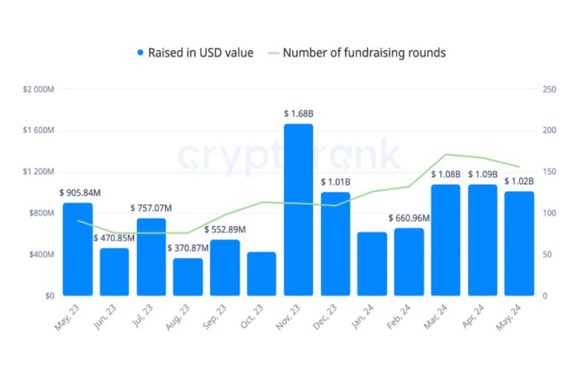Toggle Number of fundraising rounds legend
Viewport: 588px width, 378px height.
pyautogui.click(x=356, y=53)
